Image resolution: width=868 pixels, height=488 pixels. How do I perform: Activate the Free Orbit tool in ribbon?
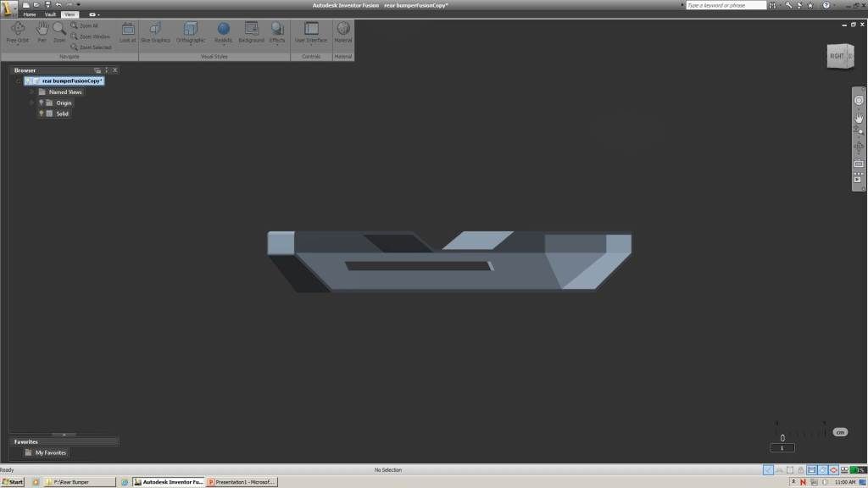click(x=17, y=32)
